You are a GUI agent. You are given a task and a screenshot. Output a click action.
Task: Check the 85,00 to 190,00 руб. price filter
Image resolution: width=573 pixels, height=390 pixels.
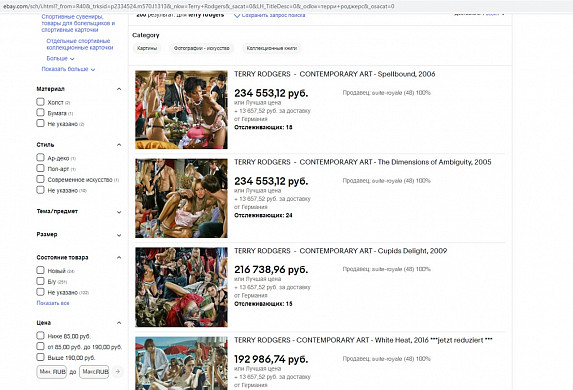coord(40,347)
